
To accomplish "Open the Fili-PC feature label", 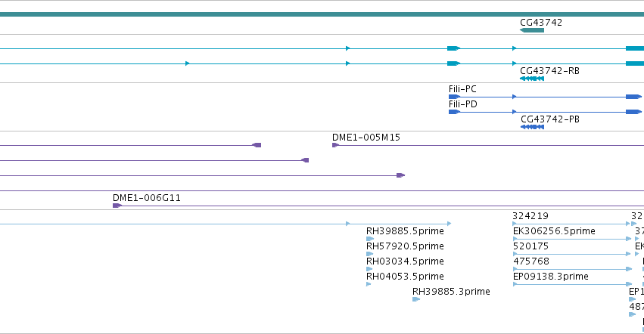I will [462, 89].
